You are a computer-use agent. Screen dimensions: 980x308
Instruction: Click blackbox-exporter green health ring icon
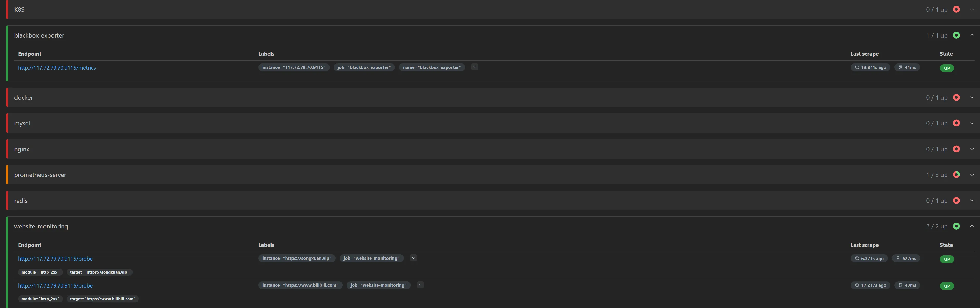pyautogui.click(x=956, y=35)
